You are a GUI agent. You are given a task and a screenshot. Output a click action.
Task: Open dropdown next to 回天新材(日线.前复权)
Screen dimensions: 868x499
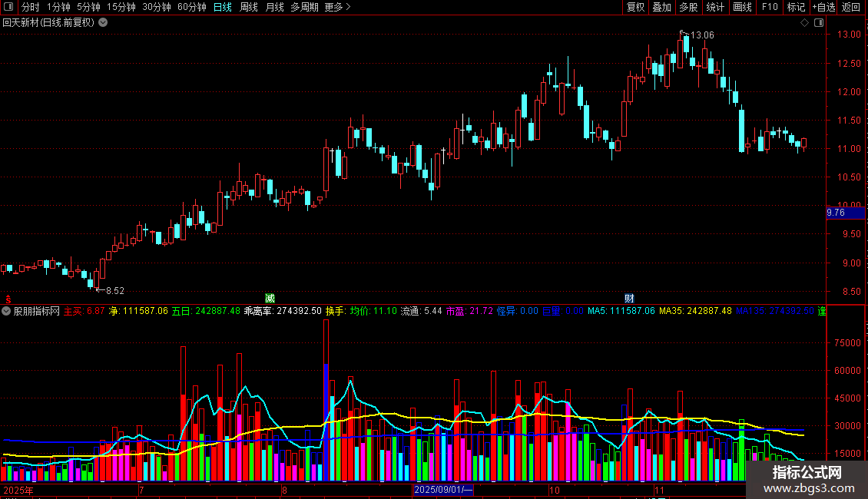tap(103, 23)
